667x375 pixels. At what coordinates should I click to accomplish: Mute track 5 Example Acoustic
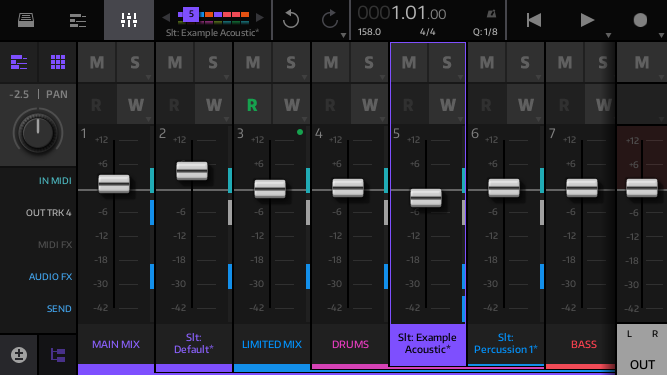[x=409, y=62]
